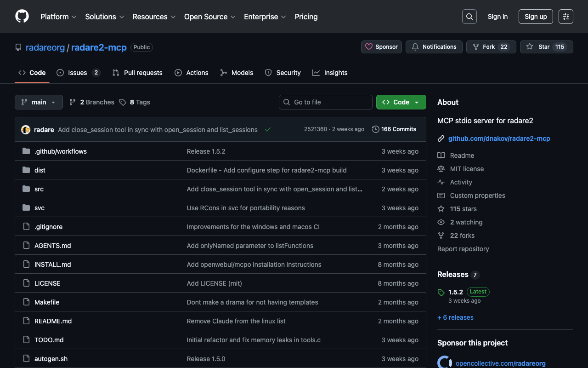Click the green commit status checkmark
The width and height of the screenshot is (588, 368).
pyautogui.click(x=268, y=130)
